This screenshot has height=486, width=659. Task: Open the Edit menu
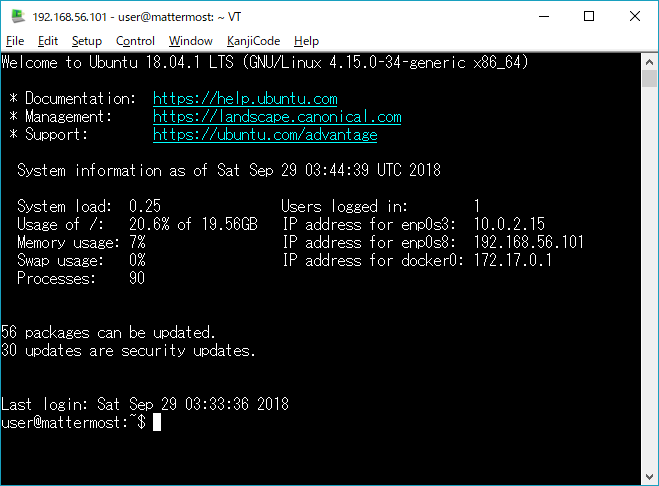(x=48, y=41)
